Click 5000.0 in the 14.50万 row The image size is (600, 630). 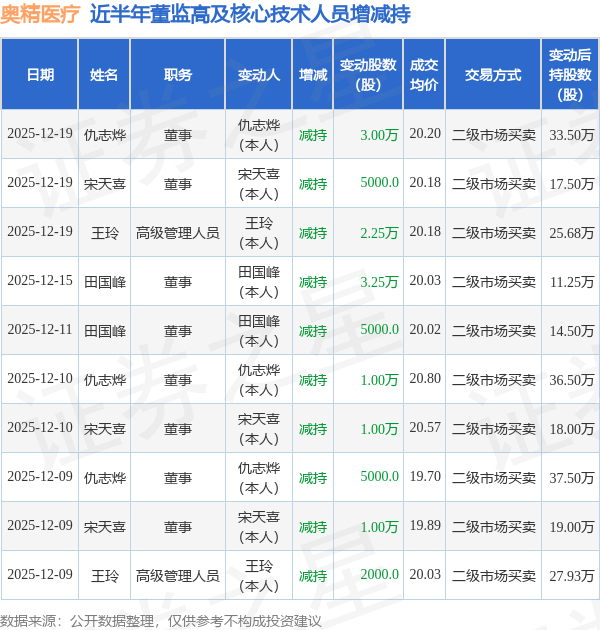click(x=379, y=329)
